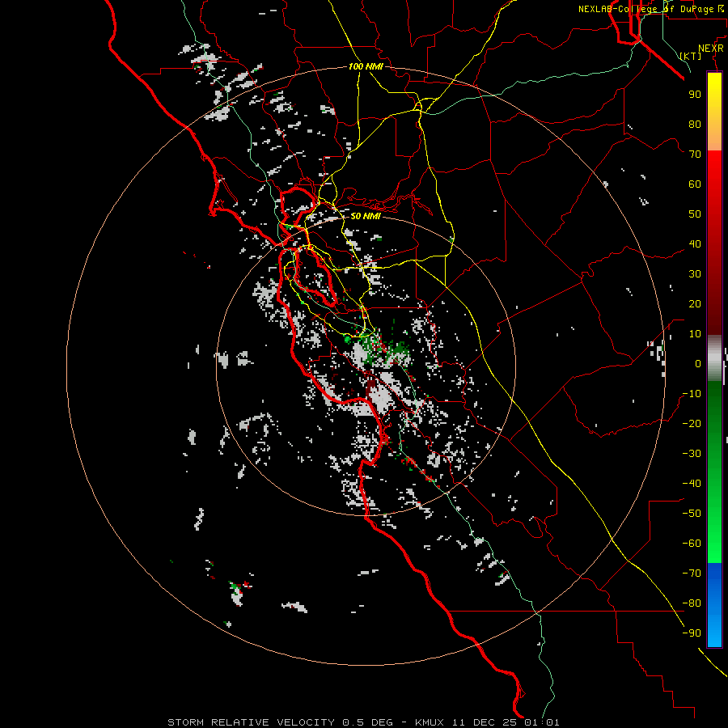This screenshot has width=728, height=728.
Task: Click the -60 scale value
Action: (692, 544)
